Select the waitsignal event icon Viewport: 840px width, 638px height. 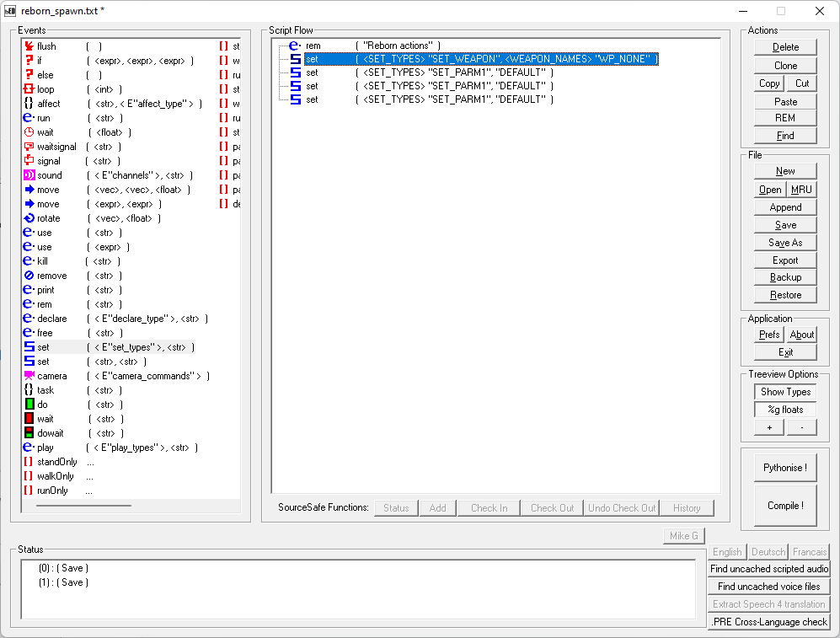tap(29, 147)
